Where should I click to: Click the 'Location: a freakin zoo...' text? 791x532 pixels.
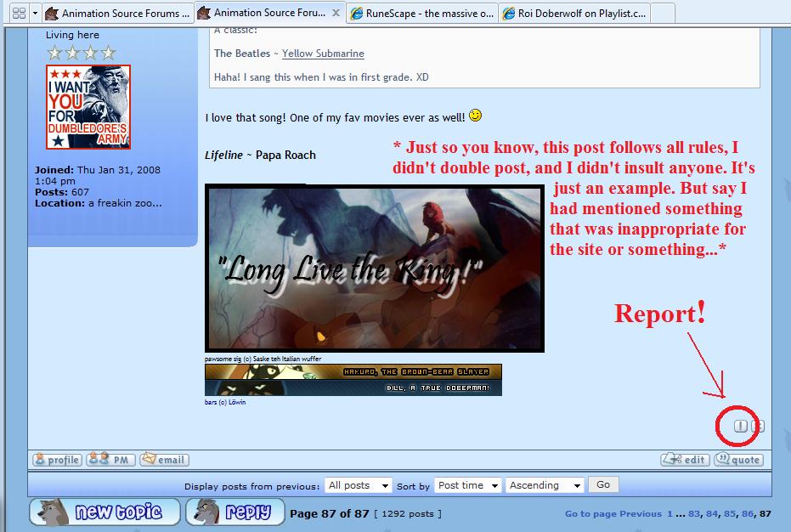(99, 203)
